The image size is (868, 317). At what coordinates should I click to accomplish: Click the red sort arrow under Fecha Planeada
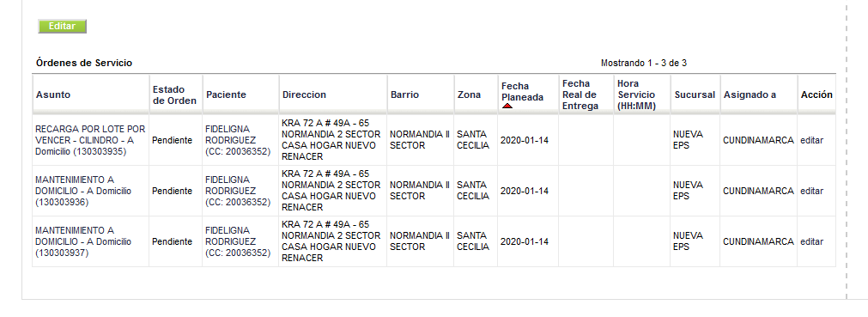[507, 106]
